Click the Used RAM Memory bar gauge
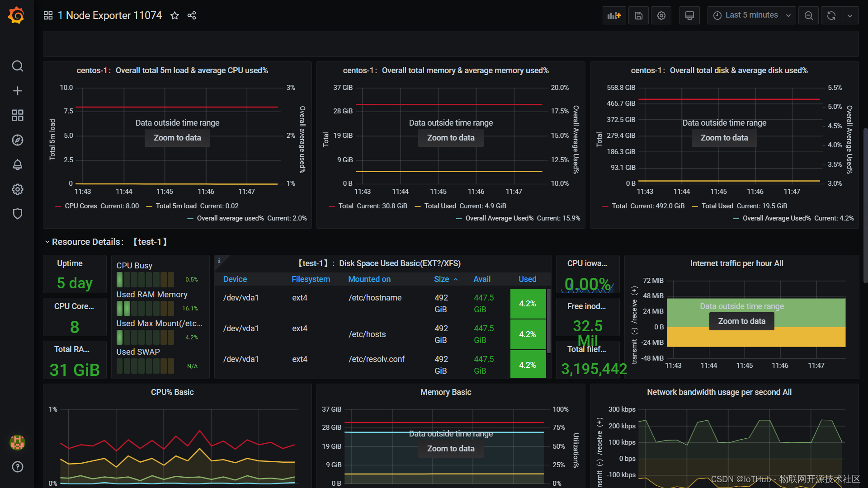The width and height of the screenshot is (868, 488). [145, 309]
